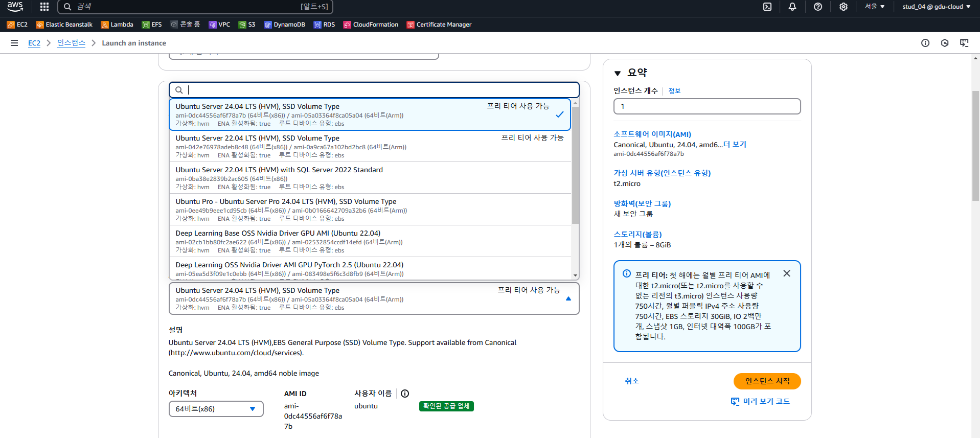The image size is (980, 438).
Task: Click the 취소 button
Action: 632,381
